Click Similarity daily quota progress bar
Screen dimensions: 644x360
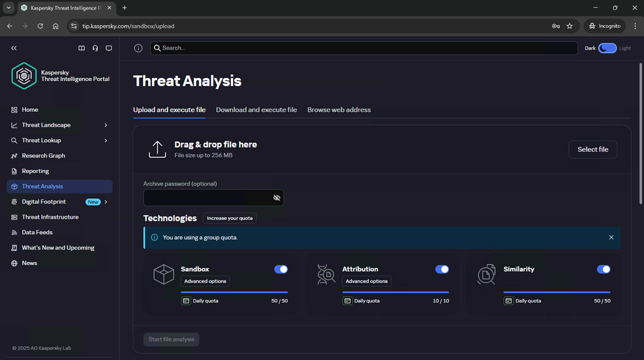(557, 292)
